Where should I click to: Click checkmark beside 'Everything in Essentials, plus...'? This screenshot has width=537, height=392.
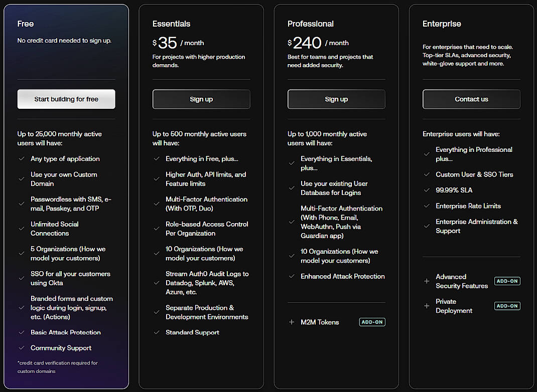click(292, 163)
